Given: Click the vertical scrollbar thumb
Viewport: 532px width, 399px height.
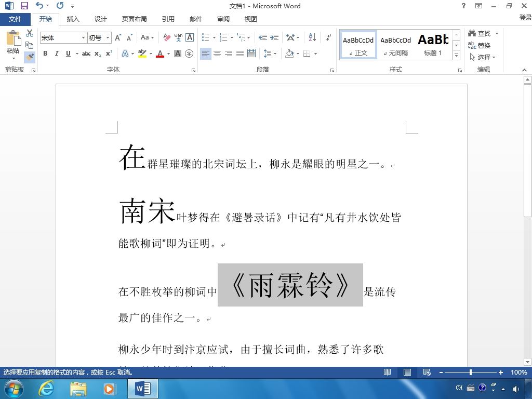Looking at the screenshot, I should click(527, 151).
